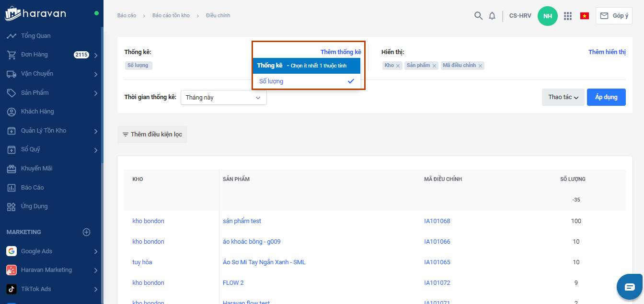644x304 pixels.
Task: Open the blue chat support bubble
Action: click(x=629, y=287)
